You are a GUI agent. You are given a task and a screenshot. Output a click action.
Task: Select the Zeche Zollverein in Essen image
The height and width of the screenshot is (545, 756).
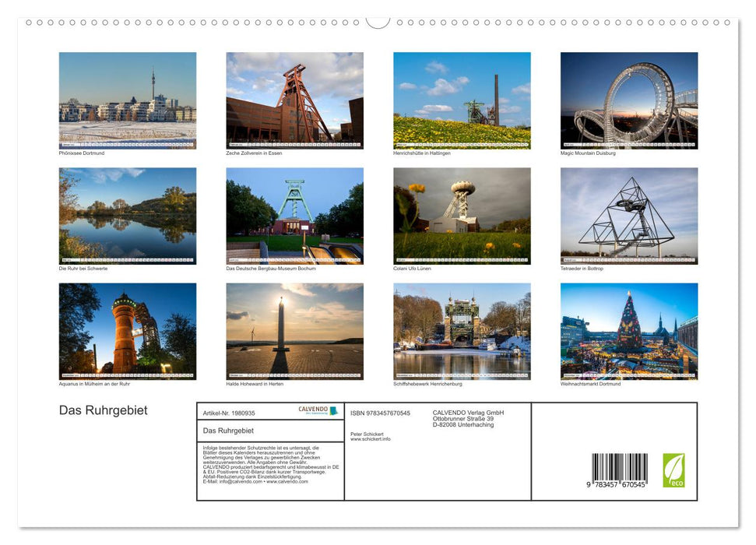coord(294,97)
